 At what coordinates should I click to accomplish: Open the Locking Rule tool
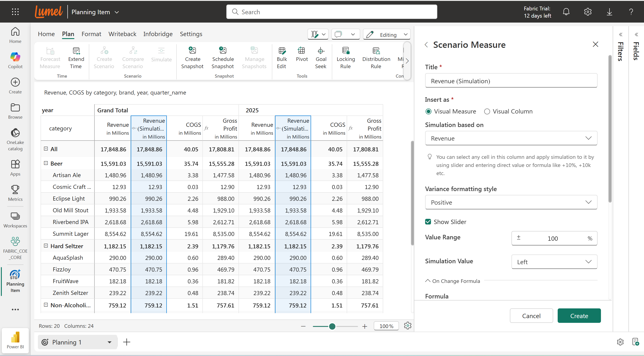346,51
